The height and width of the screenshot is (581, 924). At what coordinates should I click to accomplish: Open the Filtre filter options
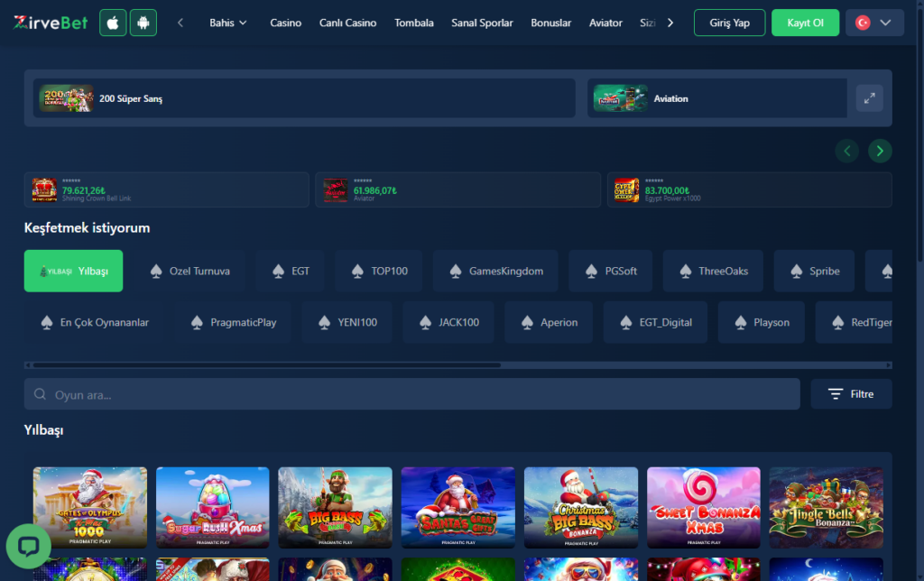(x=851, y=394)
